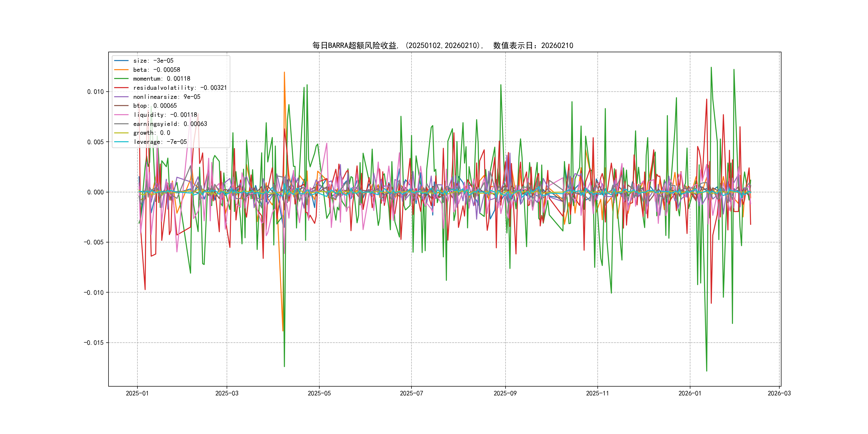Image resolution: width=868 pixels, height=434 pixels.
Task: Click the -0.015 y-axis tick label
Action: pyautogui.click(x=94, y=343)
